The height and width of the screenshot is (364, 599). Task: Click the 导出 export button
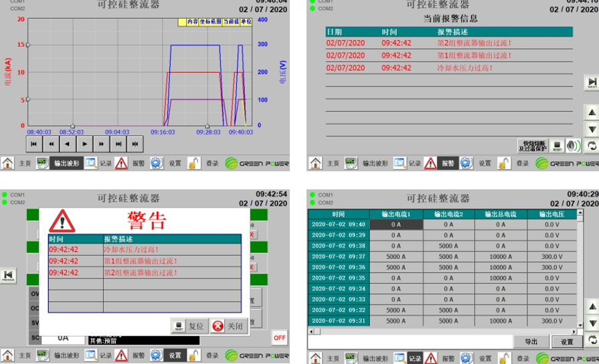click(x=531, y=341)
